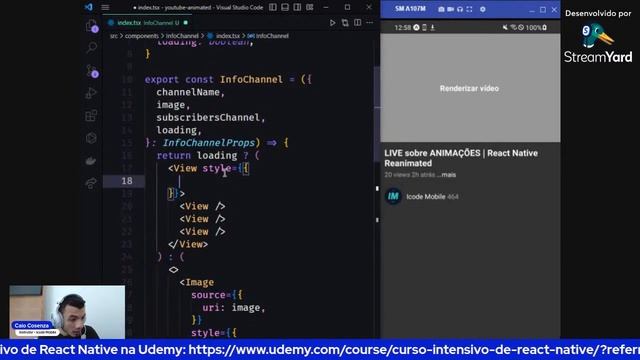Image resolution: width=640 pixels, height=360 pixels.
Task: Tap the Icode Mobile channel name
Action: pos(426,197)
